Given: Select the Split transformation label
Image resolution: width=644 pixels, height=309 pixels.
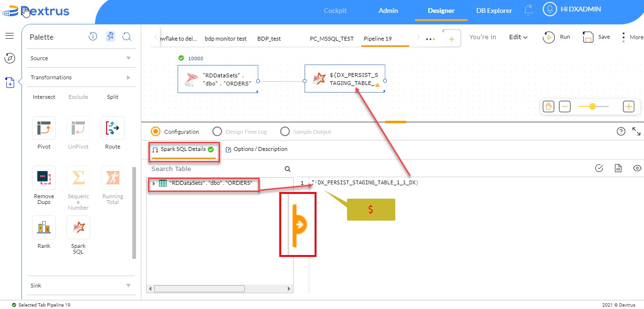Looking at the screenshot, I should 113,97.
